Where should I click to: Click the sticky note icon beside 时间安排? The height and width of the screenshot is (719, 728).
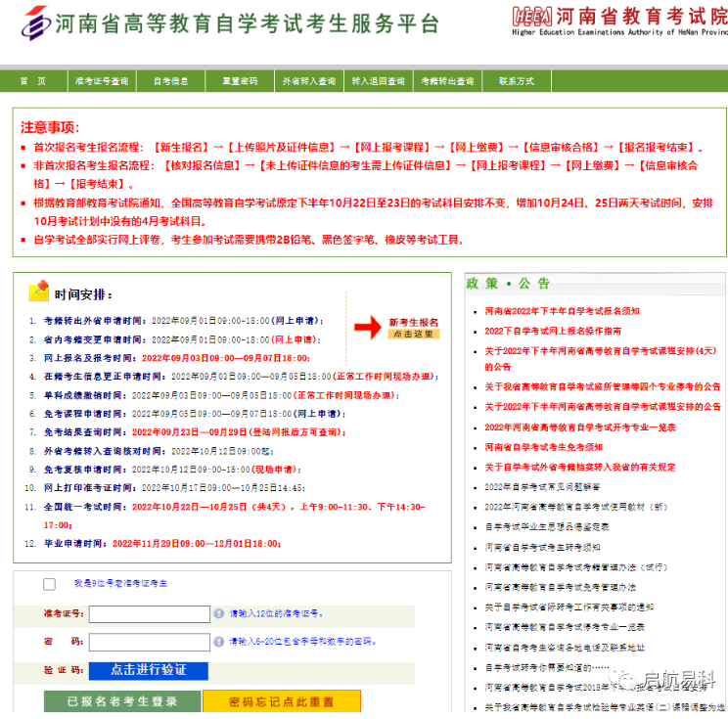[39, 291]
